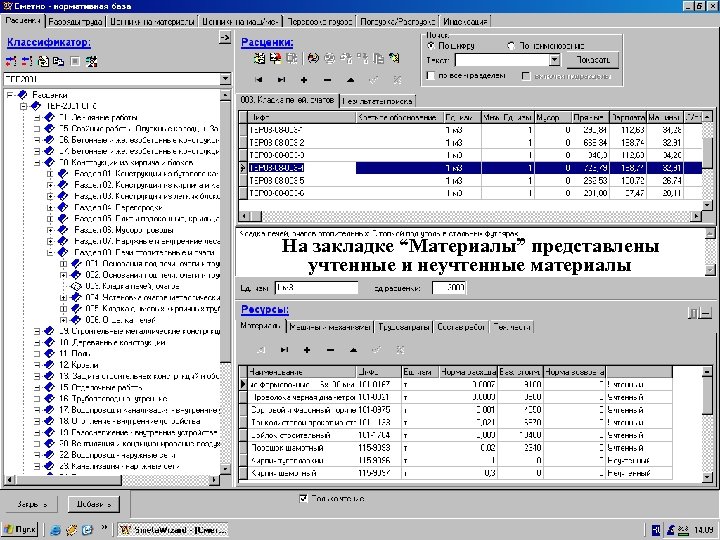Click first icon in Расценки toolbar
The image size is (720, 540).
click(x=259, y=58)
